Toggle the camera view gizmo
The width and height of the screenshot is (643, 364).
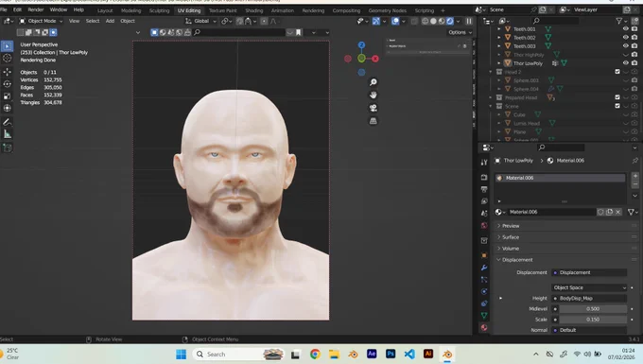374,108
